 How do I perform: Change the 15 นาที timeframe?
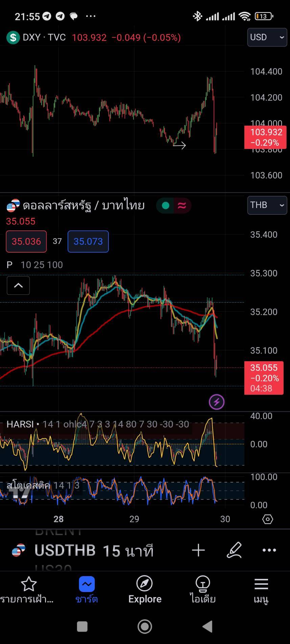coord(128,551)
